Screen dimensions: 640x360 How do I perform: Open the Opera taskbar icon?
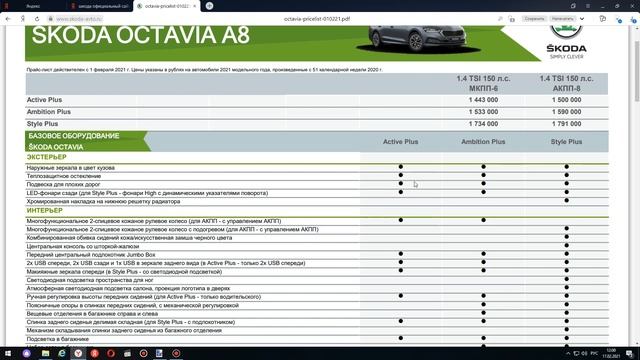point(111,353)
